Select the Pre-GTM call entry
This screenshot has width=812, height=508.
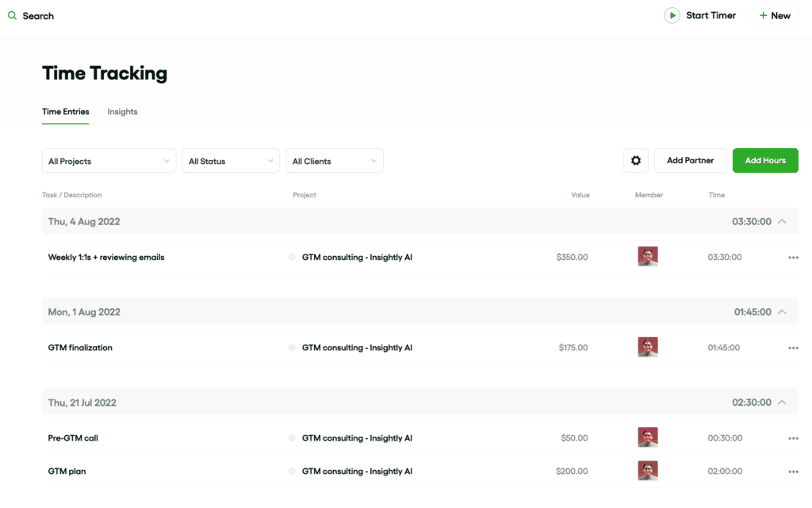coord(73,438)
